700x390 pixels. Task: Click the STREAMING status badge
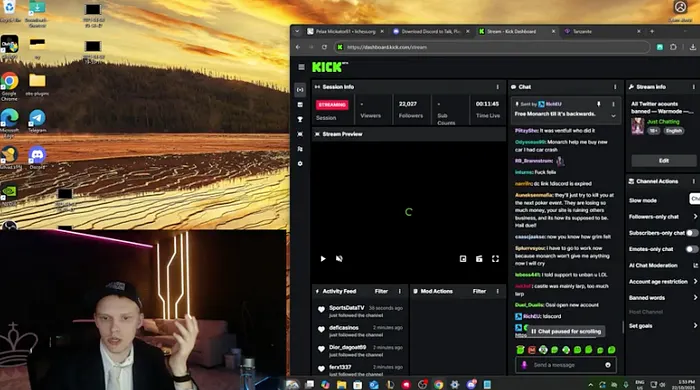click(x=332, y=104)
